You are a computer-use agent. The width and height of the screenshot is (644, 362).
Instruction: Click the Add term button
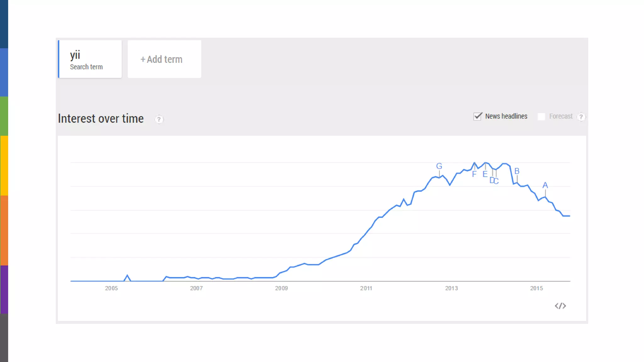click(164, 59)
